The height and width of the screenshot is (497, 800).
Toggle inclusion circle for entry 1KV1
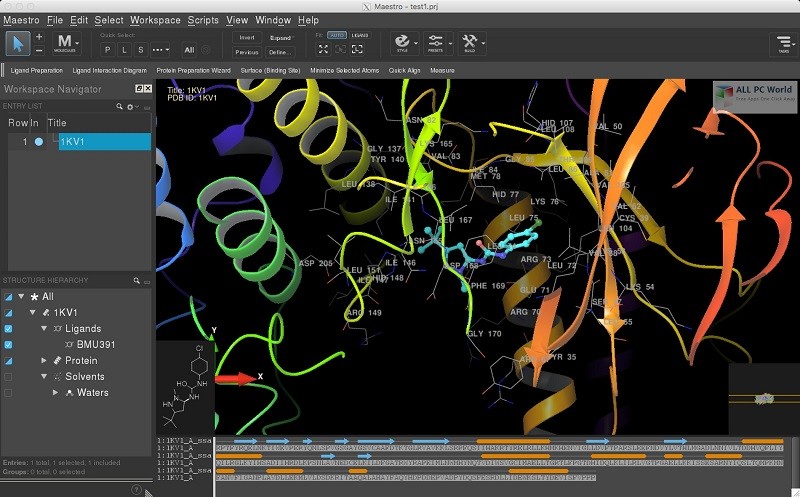coord(39,142)
